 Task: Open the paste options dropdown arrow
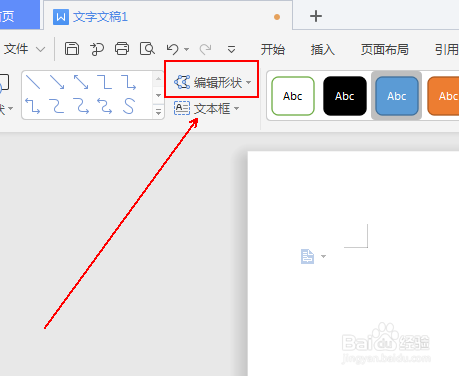pos(323,256)
